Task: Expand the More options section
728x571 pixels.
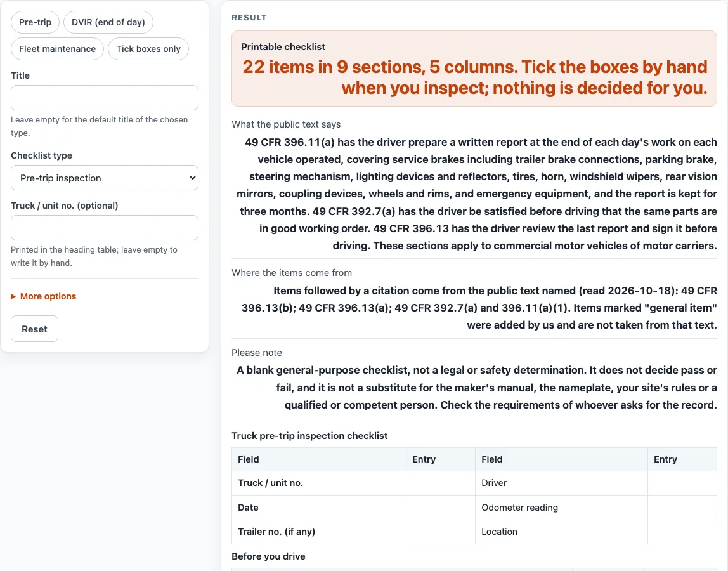Action: pos(44,296)
